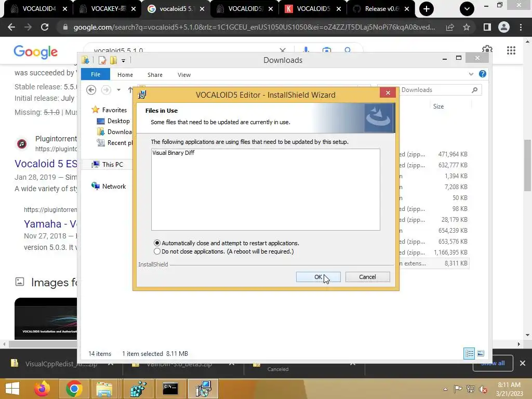Open File Explorer from taskbar
Screen dimensions: 532x399
[x=104, y=389]
